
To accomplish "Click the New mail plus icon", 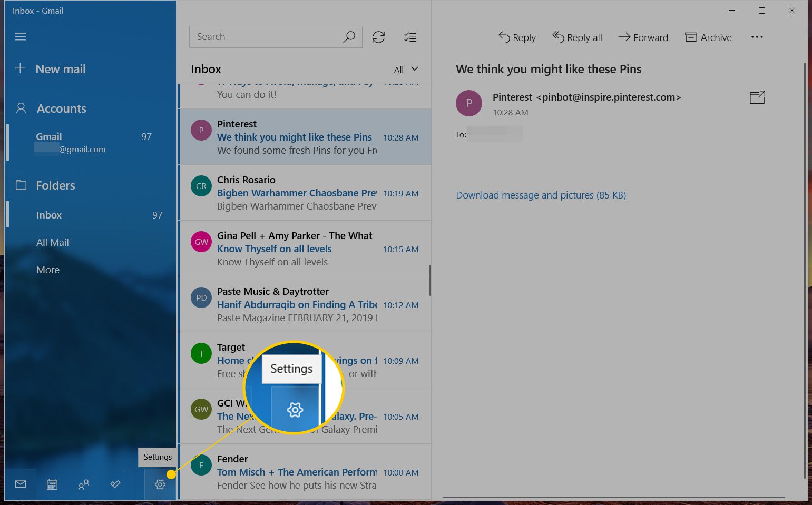I will coord(20,68).
